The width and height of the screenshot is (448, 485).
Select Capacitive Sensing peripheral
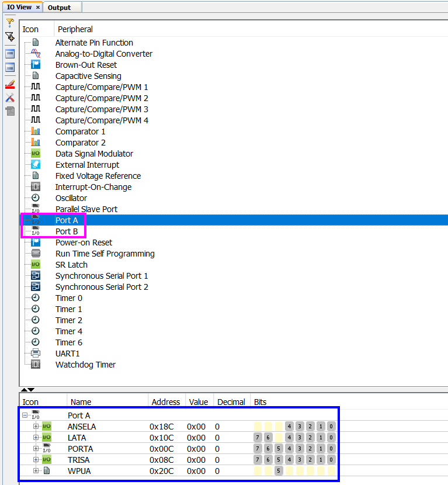coord(88,76)
